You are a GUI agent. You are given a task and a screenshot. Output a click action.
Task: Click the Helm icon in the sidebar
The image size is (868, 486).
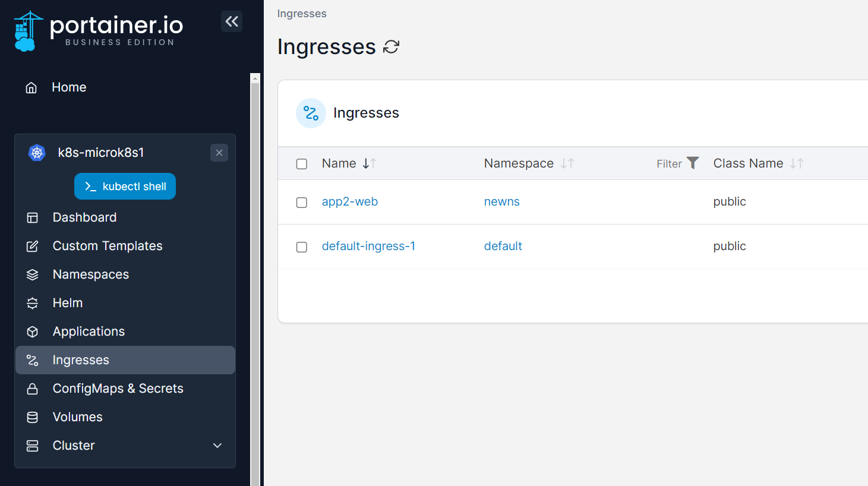click(x=33, y=303)
